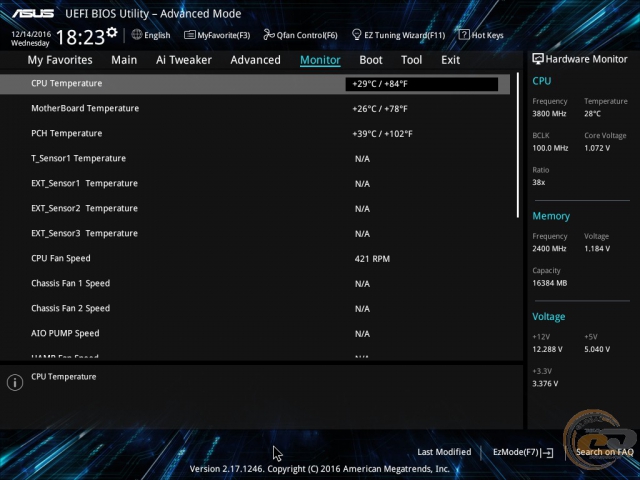
Task: Click the globe language icon
Action: pyautogui.click(x=137, y=35)
